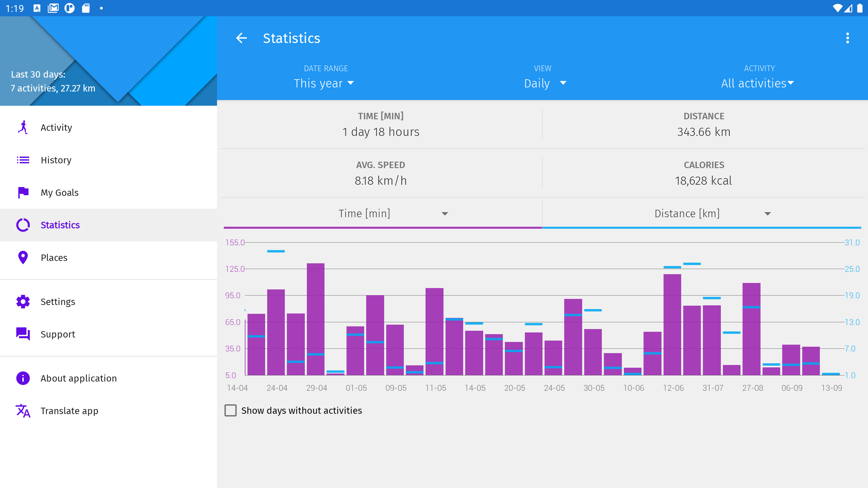Open About application menu entry

(x=79, y=378)
